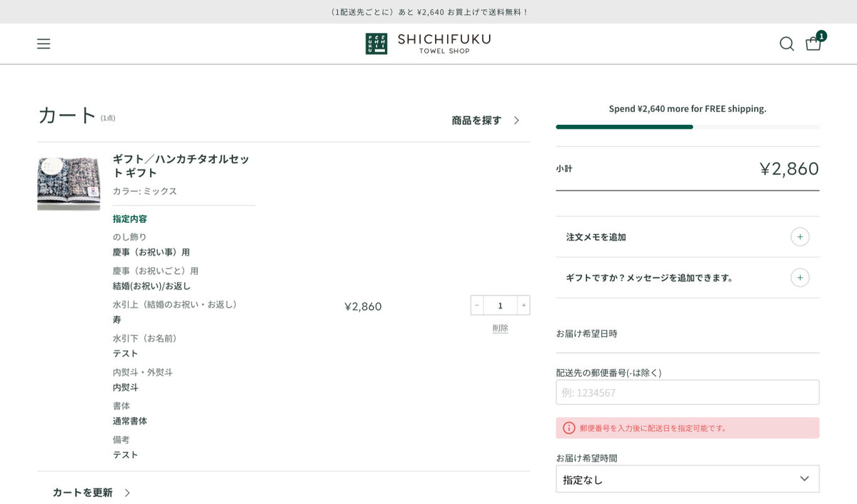Open the handkerchief towel set product title

point(181,166)
